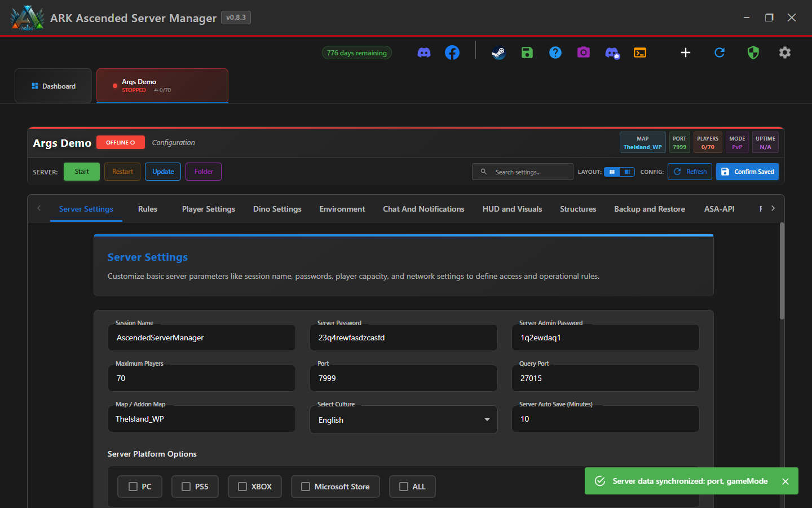Viewport: 812px width, 508px height.
Task: Click the settings panel vertical scrollbar
Action: (782, 271)
